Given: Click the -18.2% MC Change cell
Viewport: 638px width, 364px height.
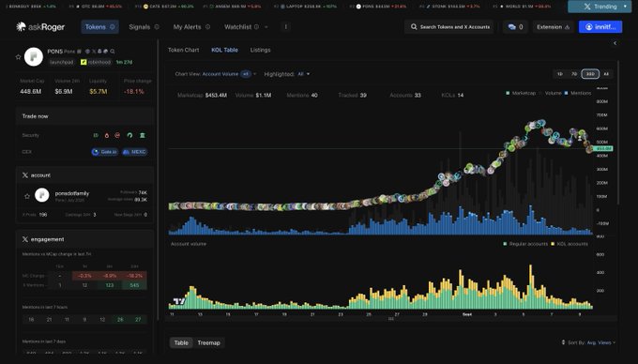Looking at the screenshot, I should 134,276.
